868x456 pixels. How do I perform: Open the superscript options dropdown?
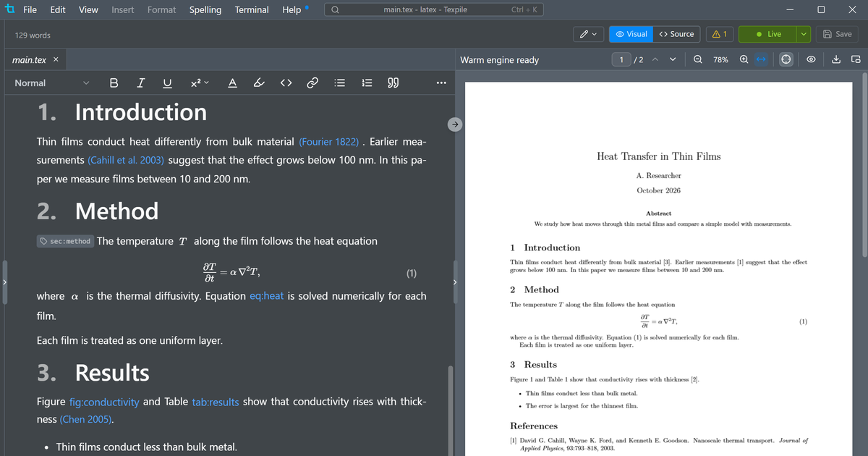pos(200,83)
